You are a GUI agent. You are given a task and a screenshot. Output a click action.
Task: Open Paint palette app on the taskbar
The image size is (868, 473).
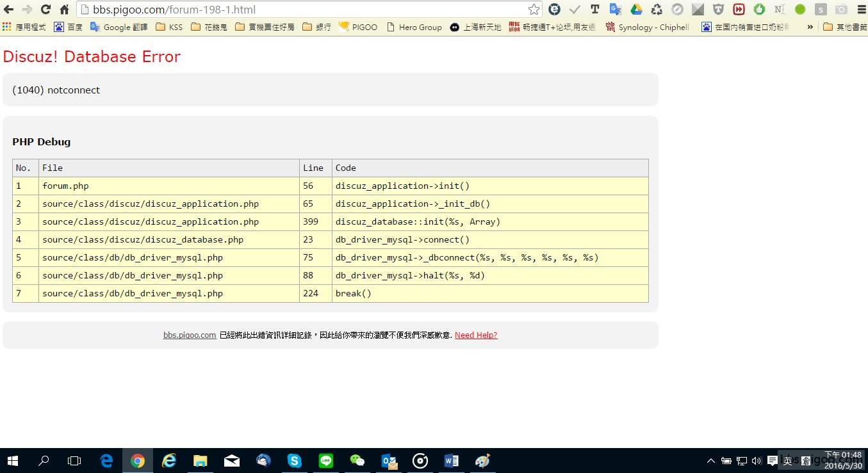[483, 461]
